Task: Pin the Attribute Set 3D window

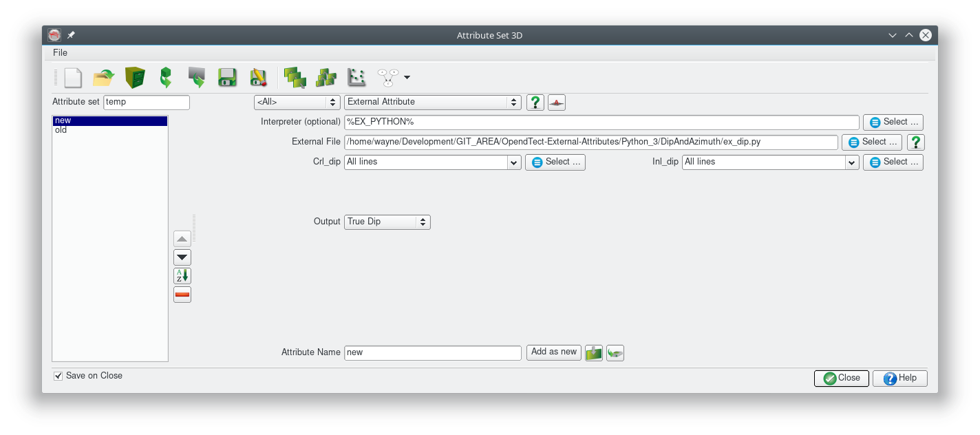Action: tap(71, 35)
